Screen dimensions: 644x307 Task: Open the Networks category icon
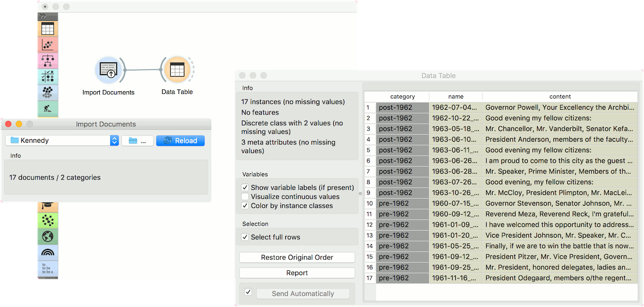point(47,220)
